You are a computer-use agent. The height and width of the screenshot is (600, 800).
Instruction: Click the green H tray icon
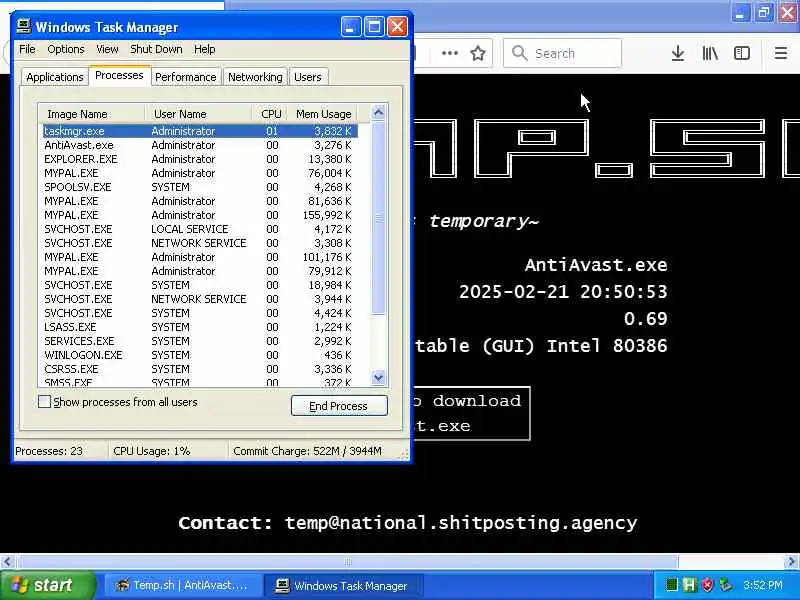click(689, 585)
